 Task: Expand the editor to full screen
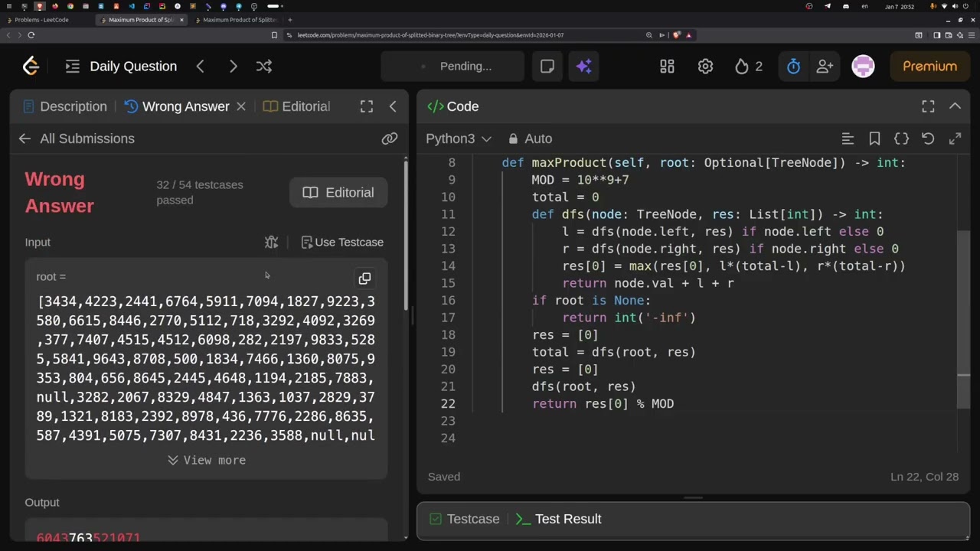[955, 139]
